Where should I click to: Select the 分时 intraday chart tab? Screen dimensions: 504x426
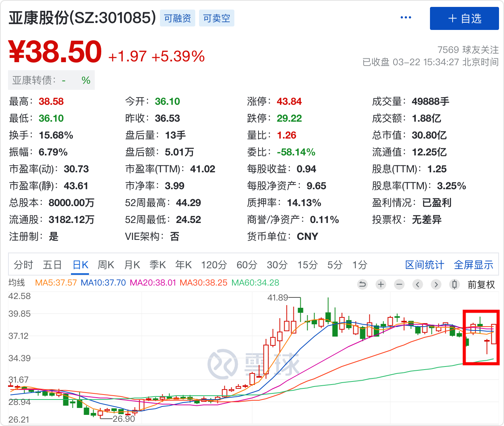pos(23,265)
